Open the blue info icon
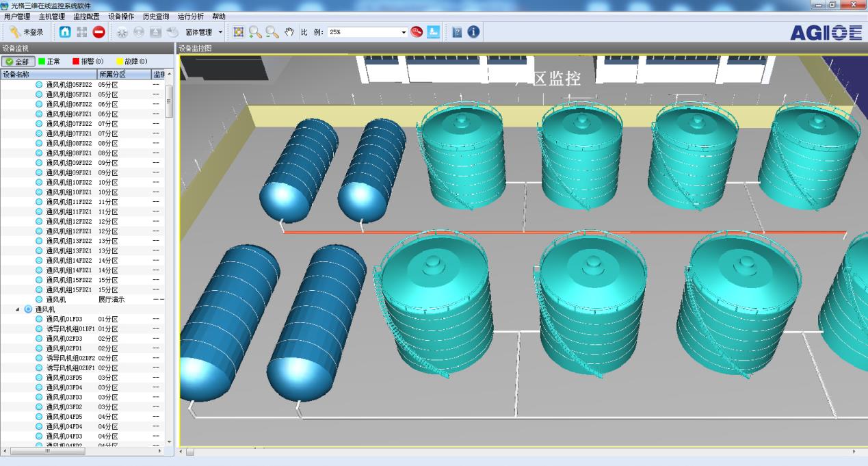The width and height of the screenshot is (868, 466). [473, 32]
